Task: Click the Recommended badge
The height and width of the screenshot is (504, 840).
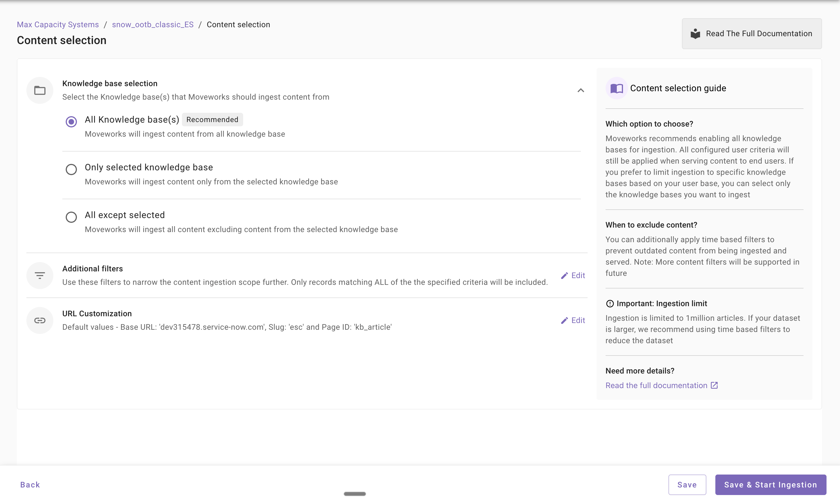Action: pyautogui.click(x=212, y=120)
